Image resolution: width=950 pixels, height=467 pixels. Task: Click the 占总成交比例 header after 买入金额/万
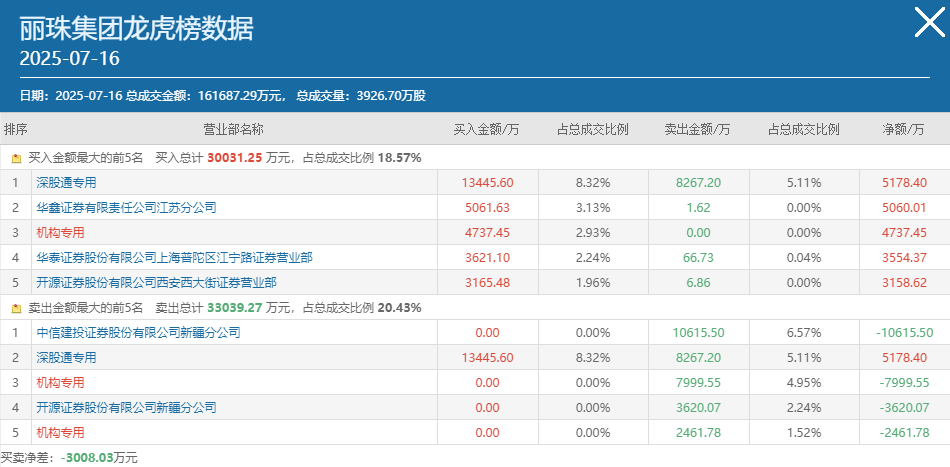pyautogui.click(x=593, y=129)
